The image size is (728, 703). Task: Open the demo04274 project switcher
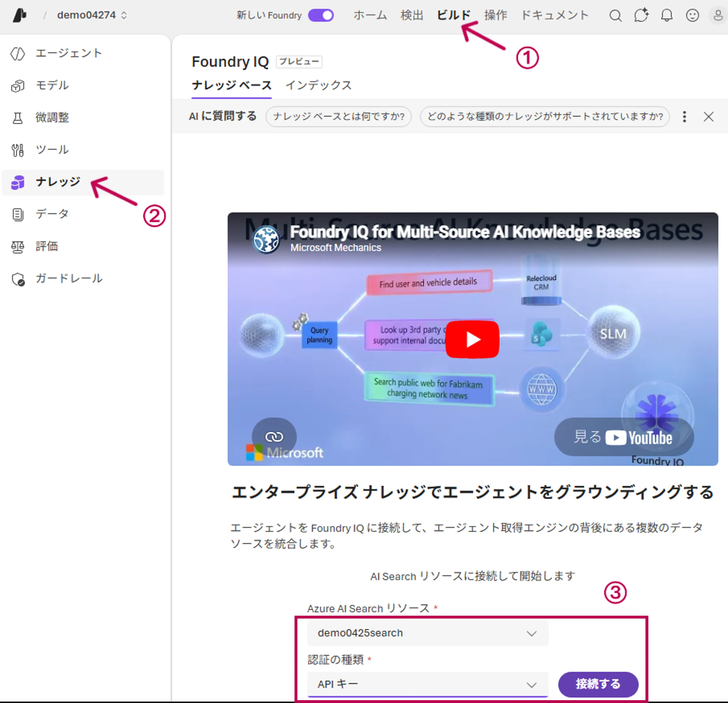pyautogui.click(x=92, y=15)
